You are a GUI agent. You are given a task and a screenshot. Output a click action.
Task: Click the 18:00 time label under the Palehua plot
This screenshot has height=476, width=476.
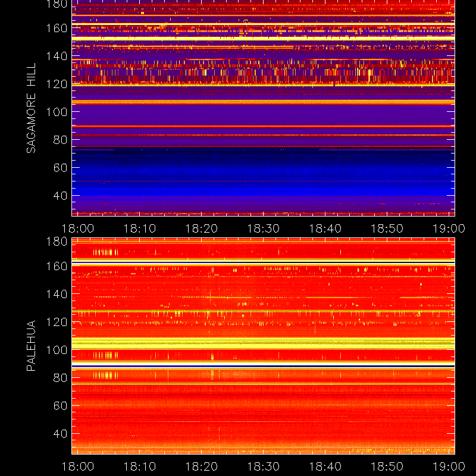pos(78,466)
